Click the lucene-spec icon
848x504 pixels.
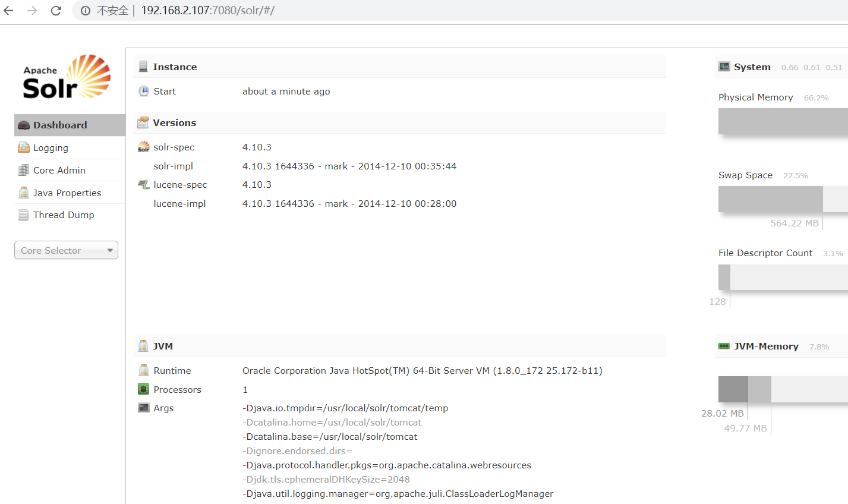[x=144, y=185]
